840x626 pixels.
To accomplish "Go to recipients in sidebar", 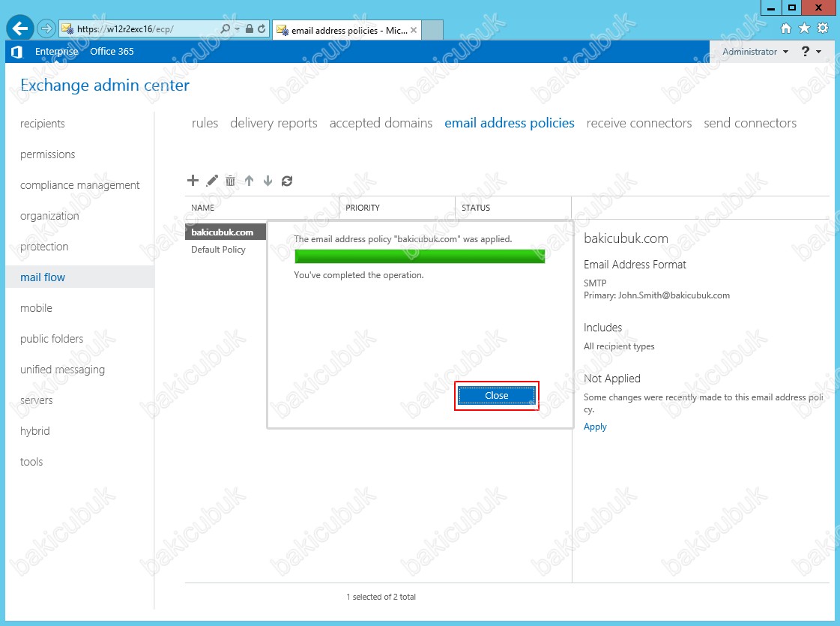I will pyautogui.click(x=43, y=124).
